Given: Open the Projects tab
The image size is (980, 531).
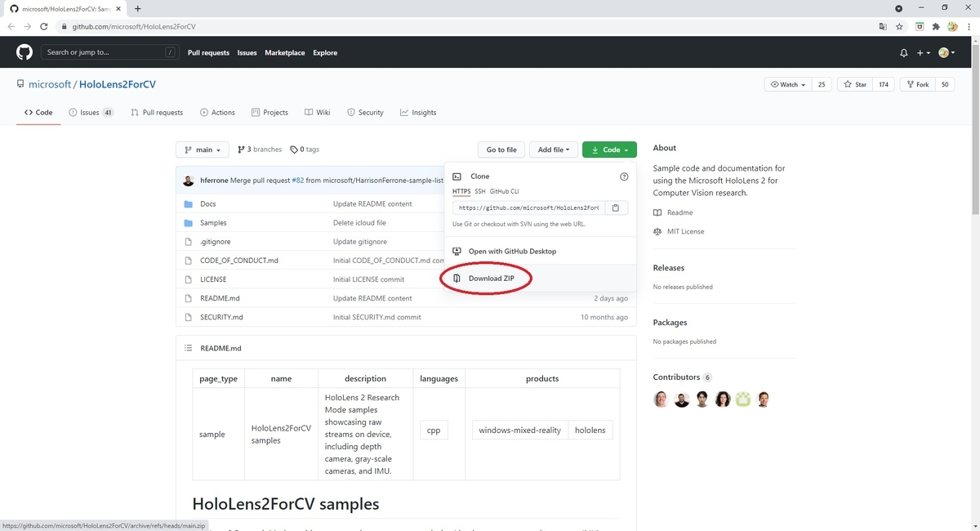Looking at the screenshot, I should tap(269, 113).
